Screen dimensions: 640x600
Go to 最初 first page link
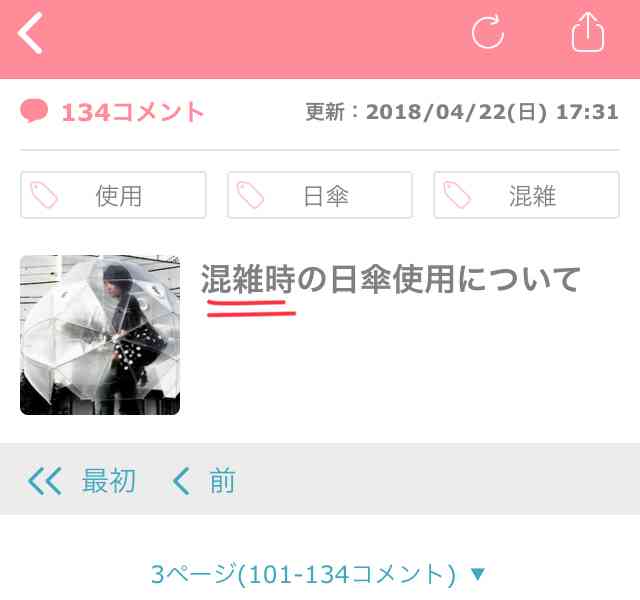point(109,481)
